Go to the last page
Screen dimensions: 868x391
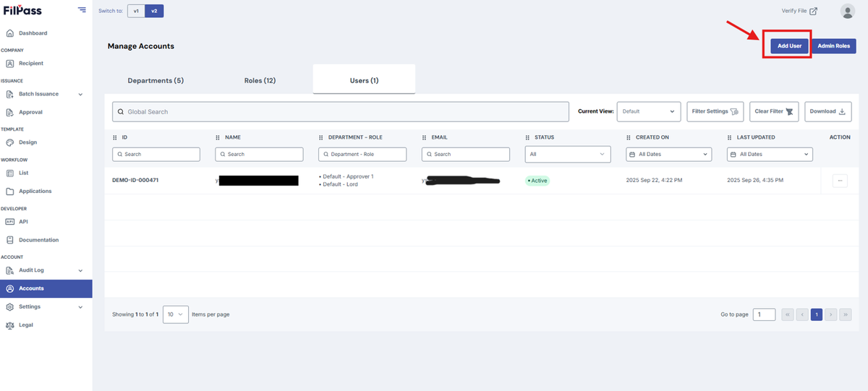(846, 314)
